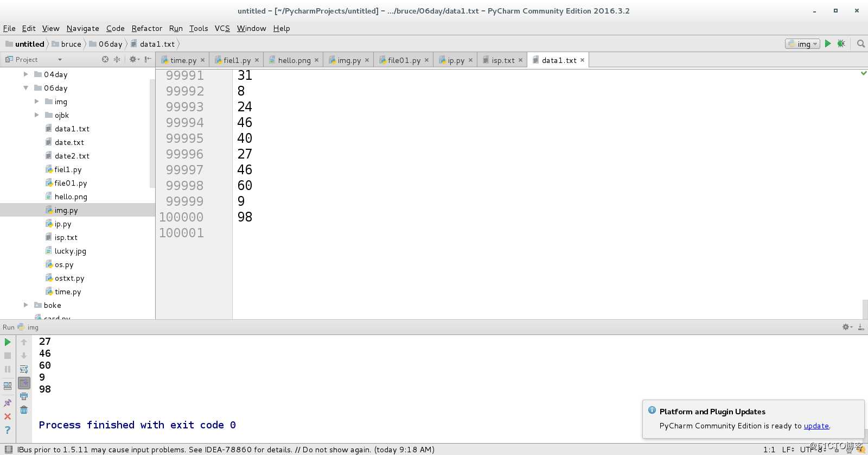Toggle tool window buttons in status bar corner
Viewport: 868px width, 455px height.
click(x=8, y=450)
